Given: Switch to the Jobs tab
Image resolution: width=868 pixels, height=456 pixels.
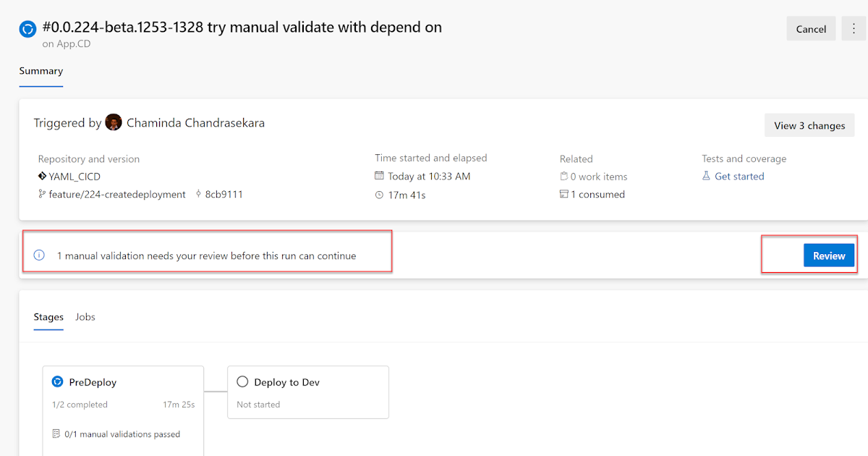Looking at the screenshot, I should 85,317.
